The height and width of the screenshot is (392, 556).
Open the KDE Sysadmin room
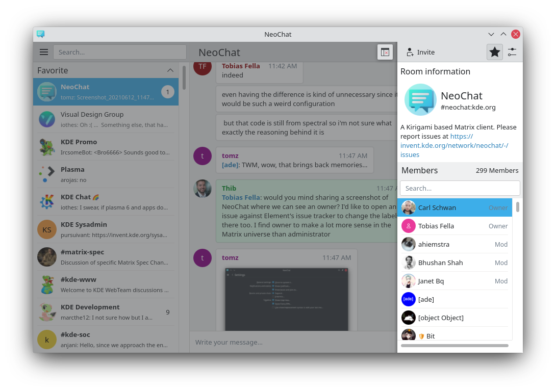point(106,229)
